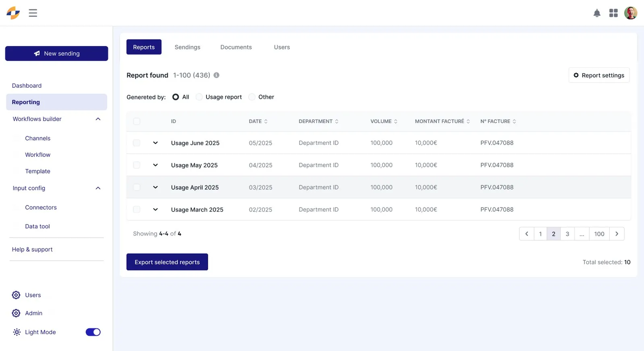
Task: Sort by DEPARTMENT column arrows
Action: click(x=337, y=121)
